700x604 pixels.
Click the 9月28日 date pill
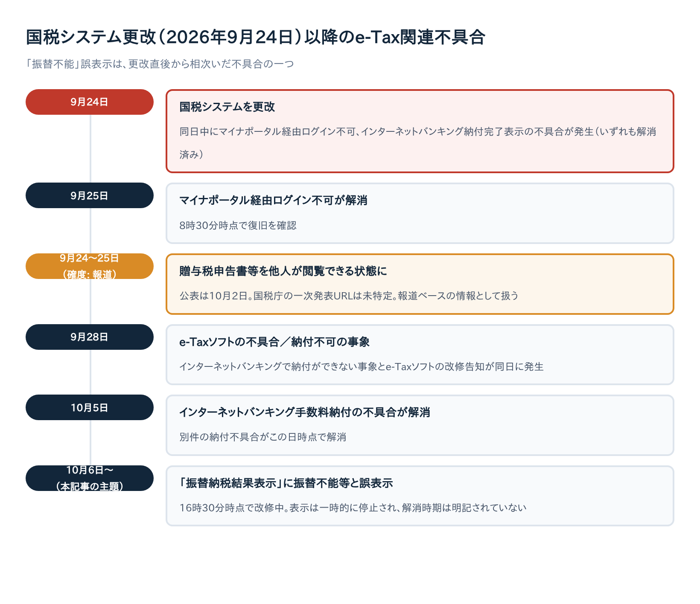tap(90, 337)
